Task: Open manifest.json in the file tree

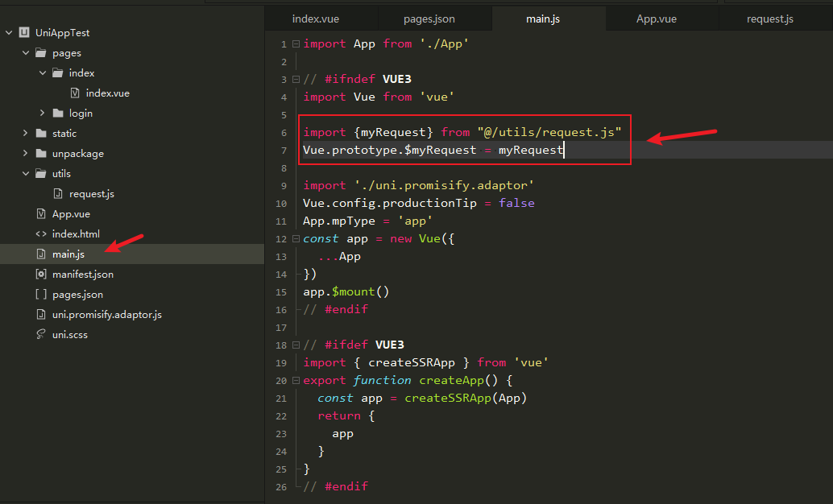Action: tap(83, 275)
